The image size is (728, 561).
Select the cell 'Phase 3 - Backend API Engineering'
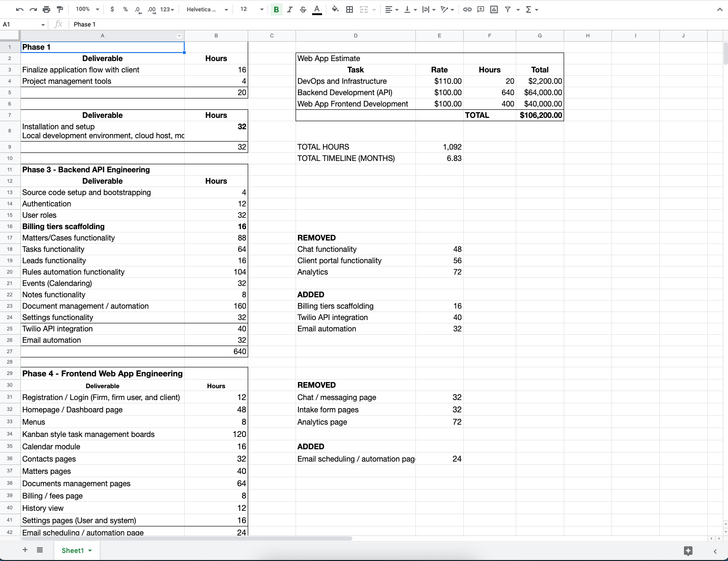click(x=102, y=169)
